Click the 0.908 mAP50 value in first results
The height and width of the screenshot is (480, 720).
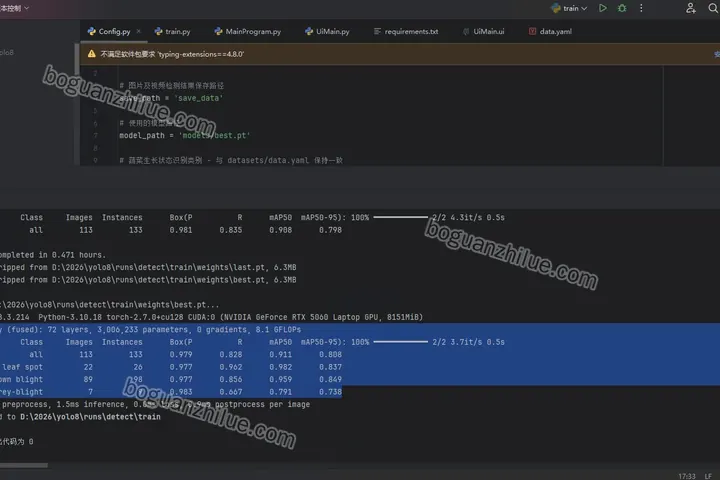(x=281, y=230)
